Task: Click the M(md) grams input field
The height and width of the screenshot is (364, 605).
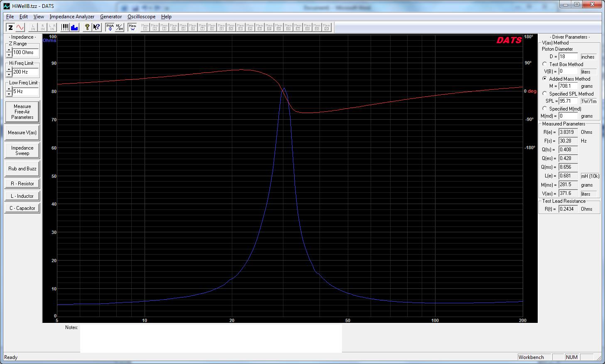Action: tap(568, 116)
